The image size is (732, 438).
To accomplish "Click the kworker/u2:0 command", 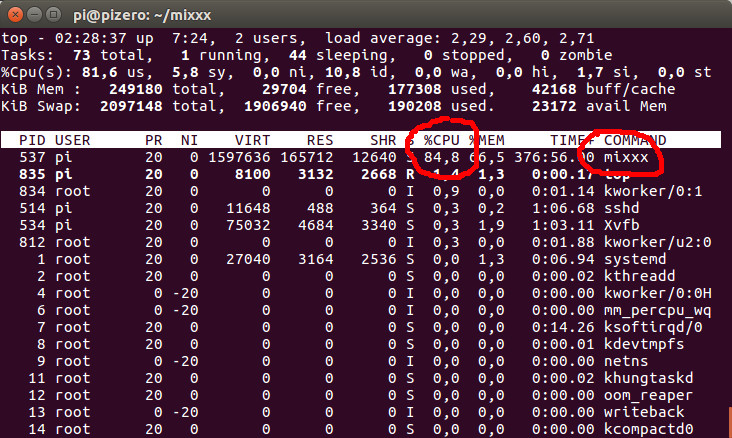I will 657,242.
